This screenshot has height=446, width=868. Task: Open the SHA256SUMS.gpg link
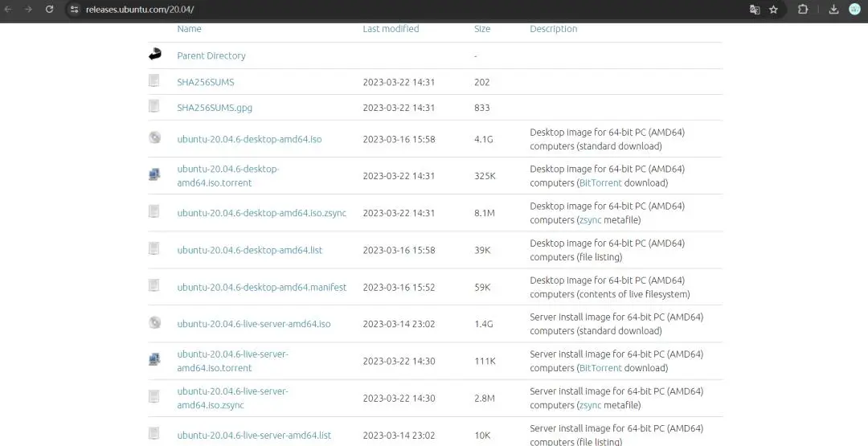(x=215, y=108)
